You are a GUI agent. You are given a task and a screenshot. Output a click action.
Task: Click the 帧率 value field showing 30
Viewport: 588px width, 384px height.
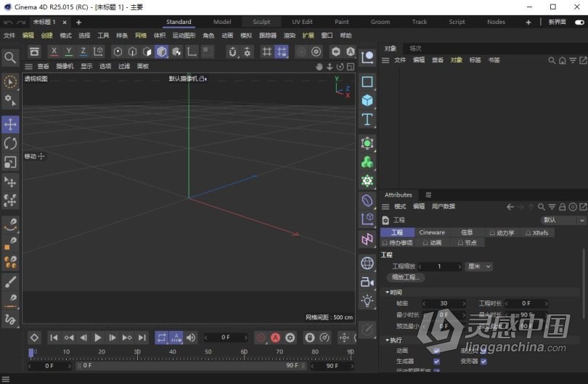click(444, 303)
